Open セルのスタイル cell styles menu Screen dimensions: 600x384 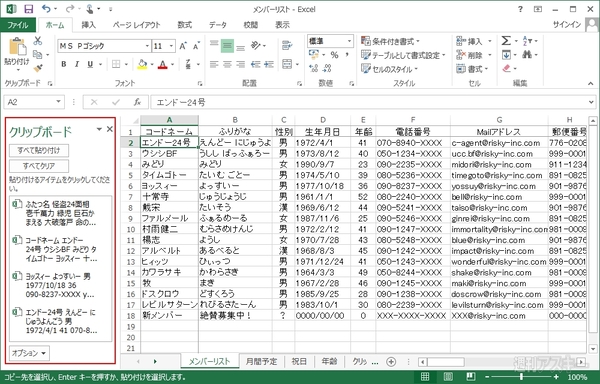390,69
